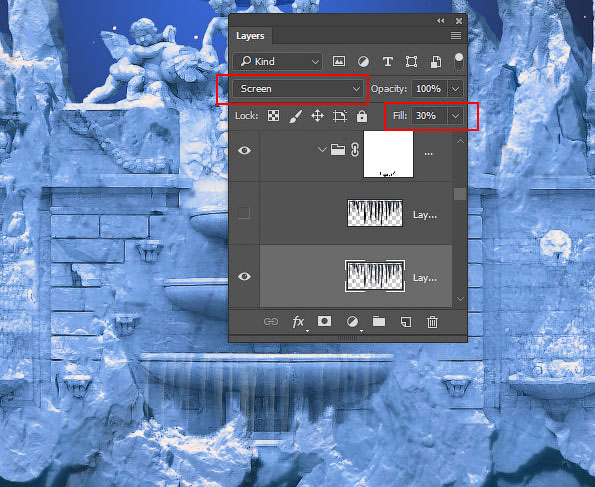Click the link layers icon

[x=271, y=322]
